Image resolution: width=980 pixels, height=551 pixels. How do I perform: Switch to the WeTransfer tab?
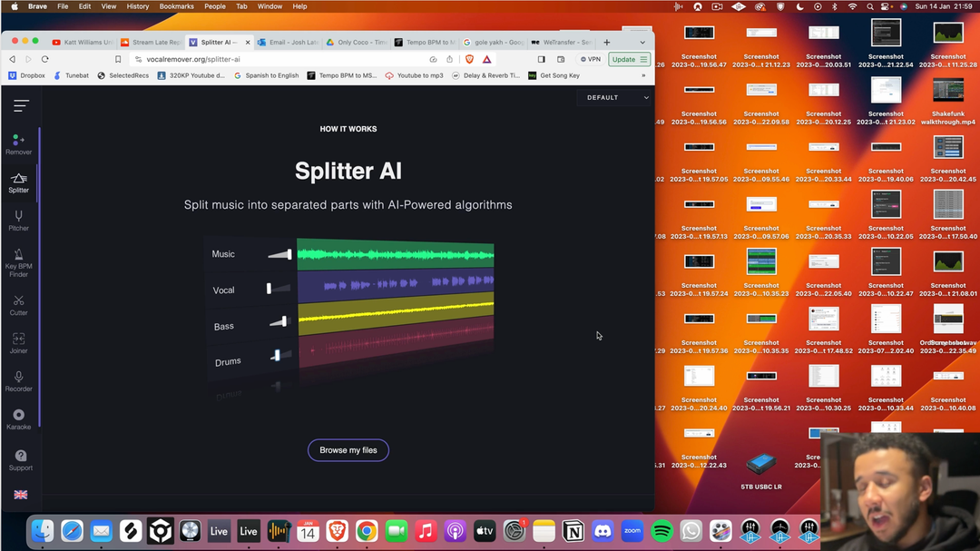coord(563,43)
